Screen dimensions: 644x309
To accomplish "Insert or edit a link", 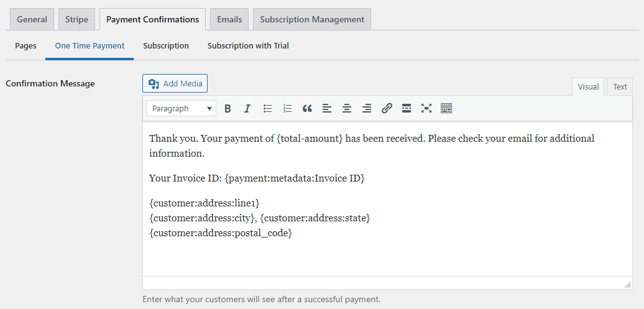I will click(387, 108).
